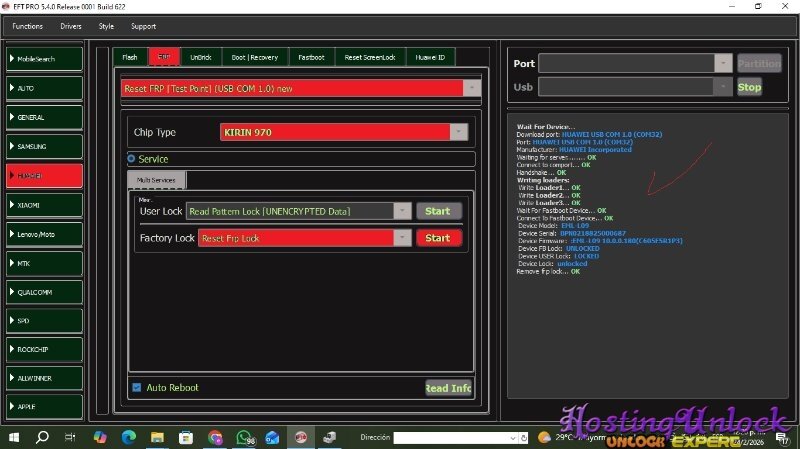This screenshot has height=449, width=800.
Task: Open the Factory Lock Reset Frp dropdown
Action: pos(402,238)
